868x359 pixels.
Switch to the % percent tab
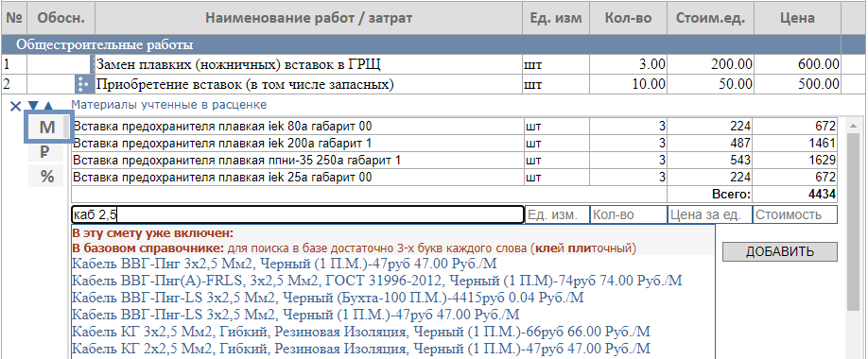47,177
